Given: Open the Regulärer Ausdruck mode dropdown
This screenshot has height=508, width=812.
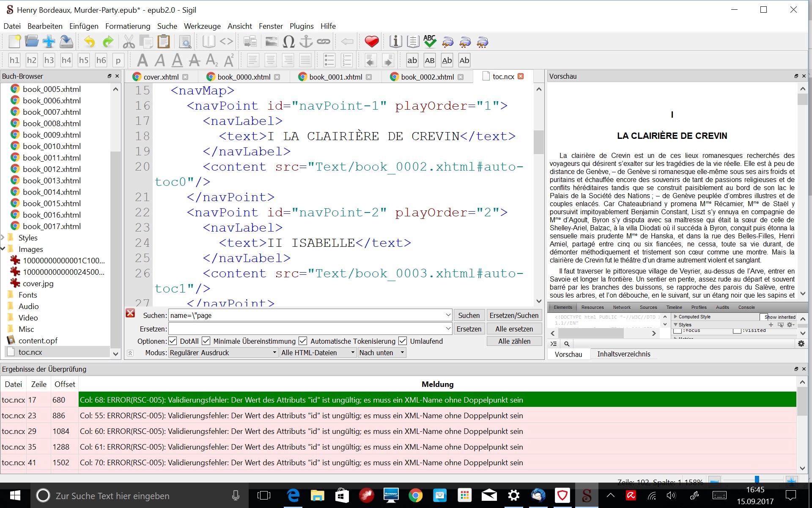Looking at the screenshot, I should tap(223, 353).
